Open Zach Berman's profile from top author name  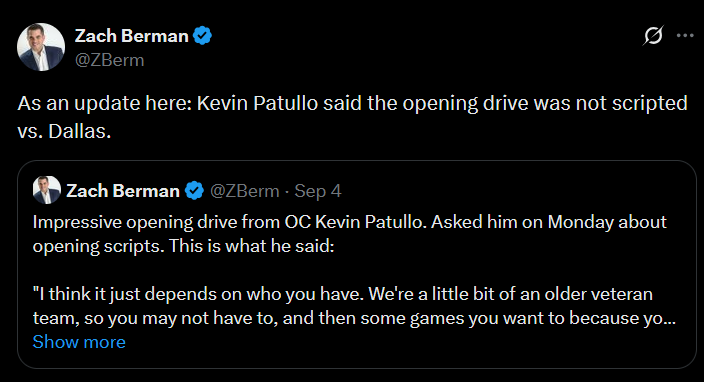click(x=132, y=36)
